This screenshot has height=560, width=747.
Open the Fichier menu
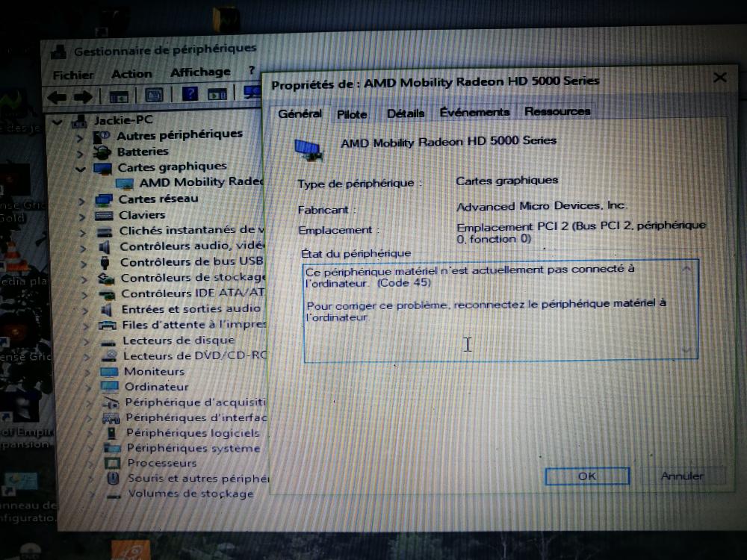pyautogui.click(x=73, y=75)
